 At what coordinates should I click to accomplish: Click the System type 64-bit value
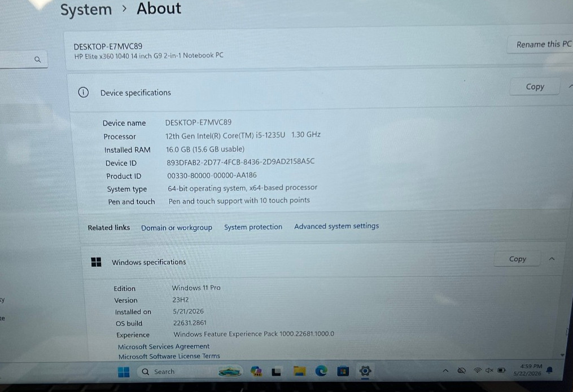point(242,188)
